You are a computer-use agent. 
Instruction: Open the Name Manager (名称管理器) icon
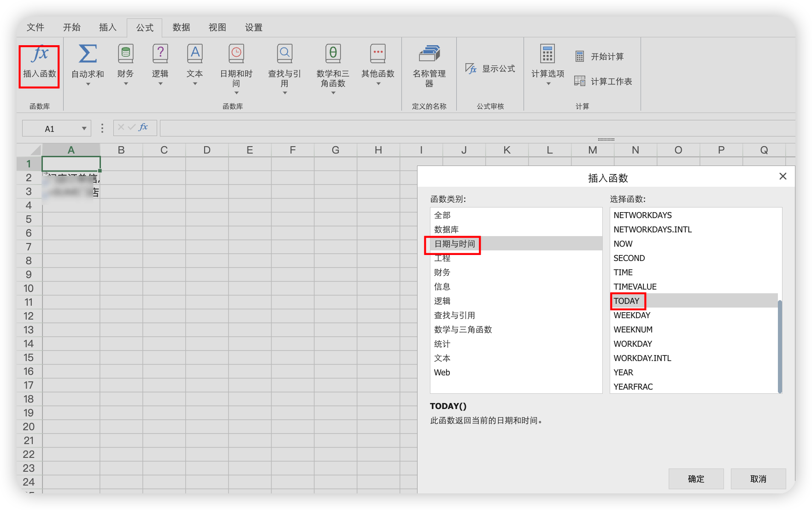tap(429, 54)
